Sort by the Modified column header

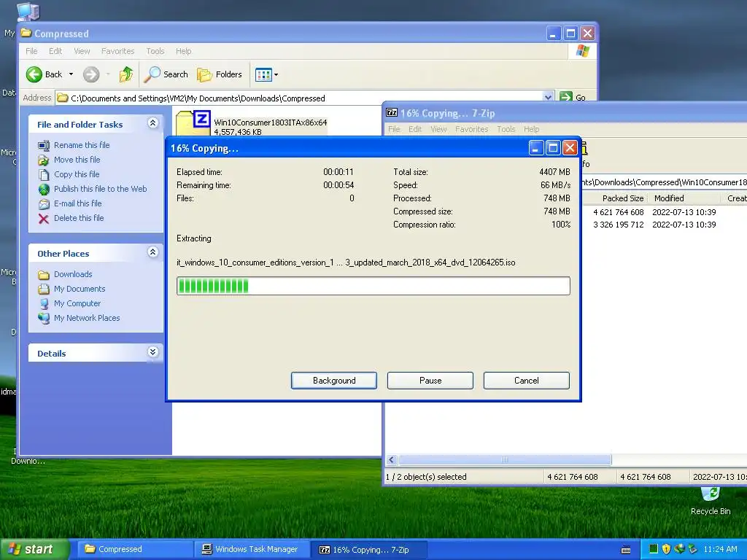(683, 198)
